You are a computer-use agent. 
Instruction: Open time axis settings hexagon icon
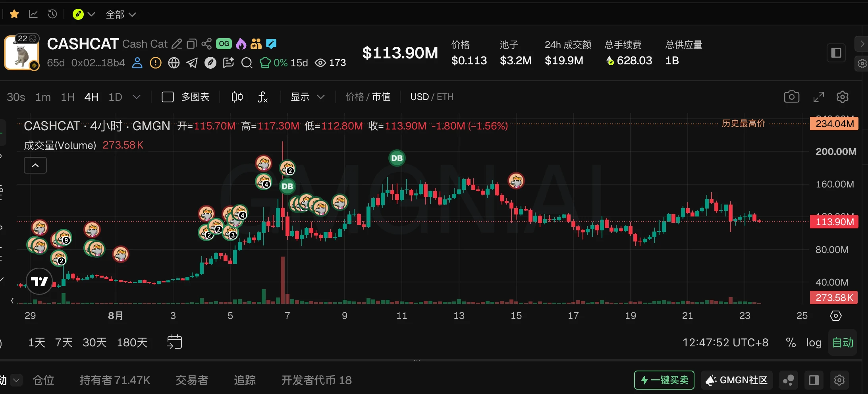point(836,316)
